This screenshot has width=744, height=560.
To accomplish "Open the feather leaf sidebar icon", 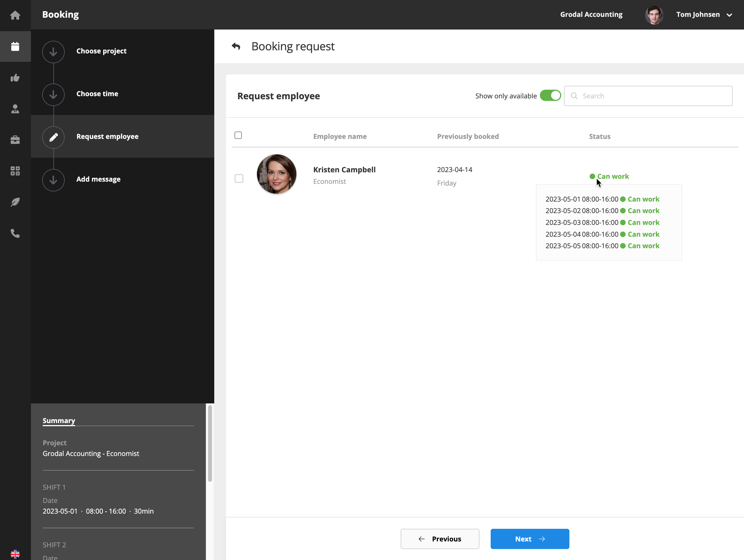I will (15, 202).
